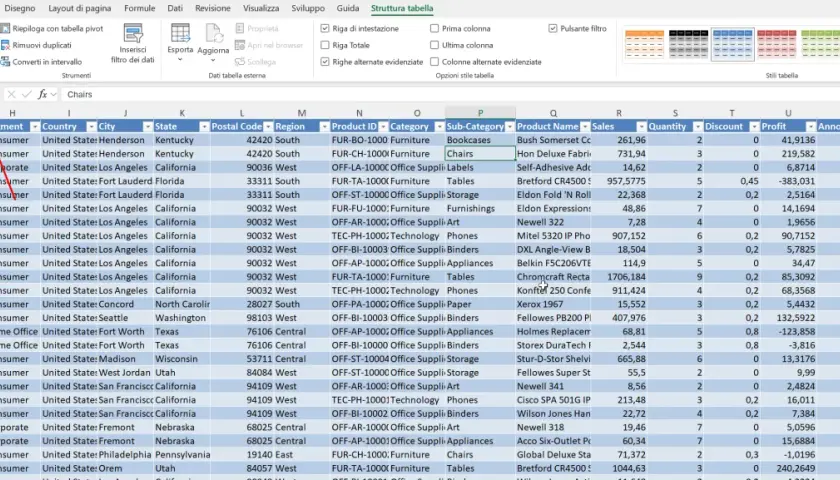Enable the Ultima colonna checkbox
Image resolution: width=840 pixels, height=480 pixels.
(434, 45)
